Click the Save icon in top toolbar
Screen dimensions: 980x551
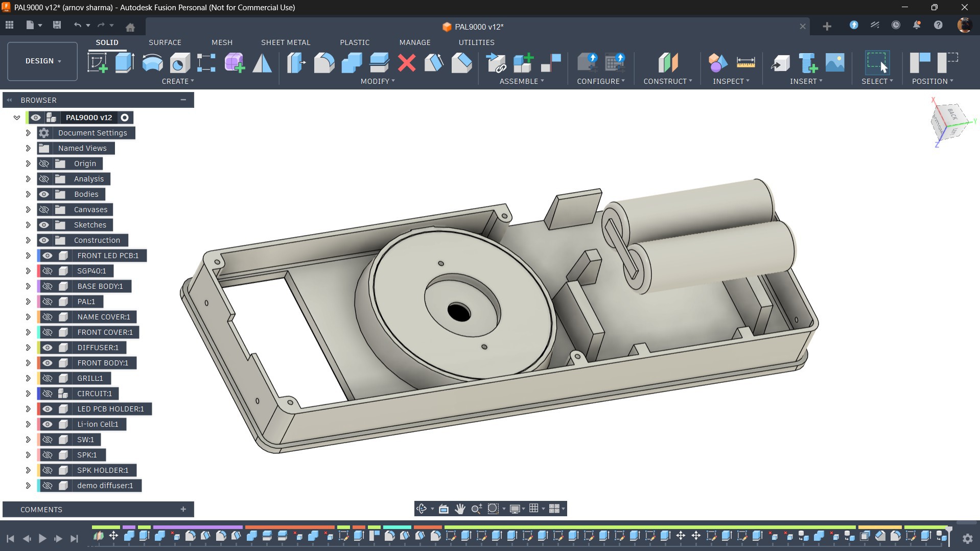click(x=57, y=25)
